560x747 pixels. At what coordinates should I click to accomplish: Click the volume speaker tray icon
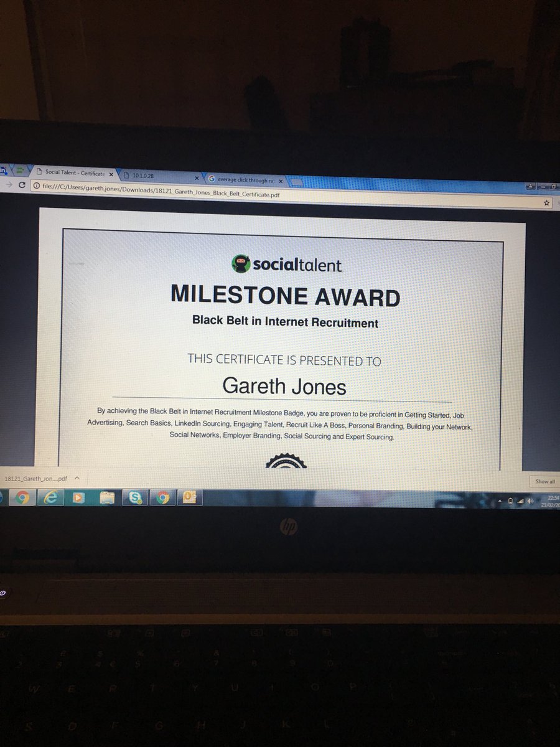530,500
